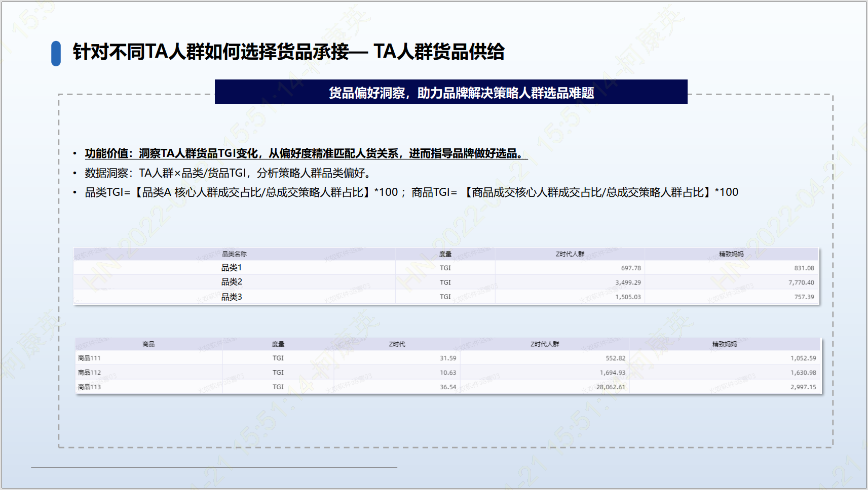Viewport: 868px width, 490px height.
Task: Select the Z时代人群 header in the category table
Action: [570, 254]
